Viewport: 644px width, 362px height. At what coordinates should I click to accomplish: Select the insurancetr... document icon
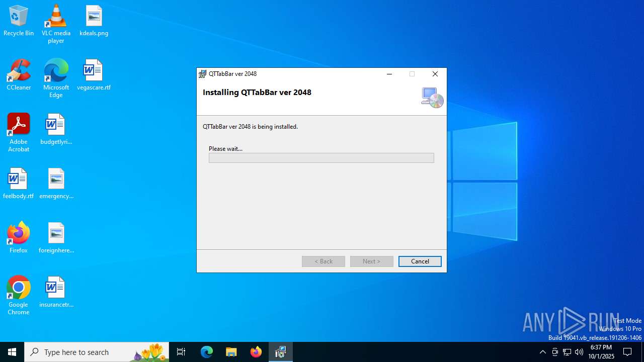[x=56, y=293]
